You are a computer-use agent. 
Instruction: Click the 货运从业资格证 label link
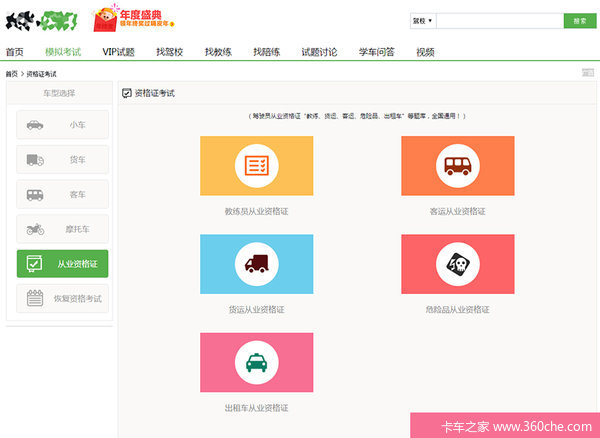[x=256, y=309]
